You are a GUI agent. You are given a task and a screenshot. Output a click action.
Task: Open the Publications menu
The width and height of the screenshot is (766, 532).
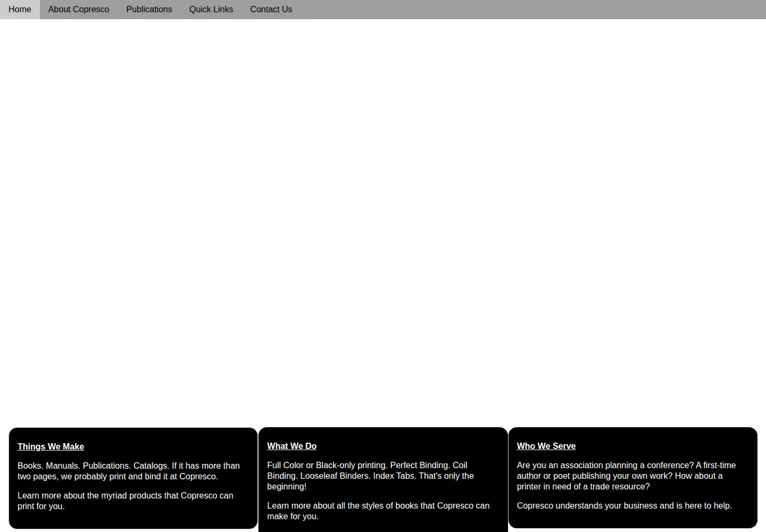pyautogui.click(x=149, y=10)
